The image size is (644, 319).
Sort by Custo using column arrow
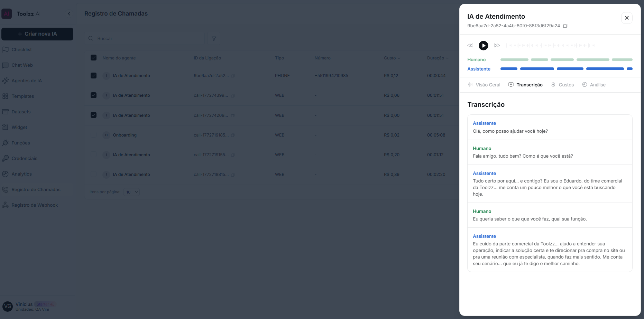click(399, 58)
